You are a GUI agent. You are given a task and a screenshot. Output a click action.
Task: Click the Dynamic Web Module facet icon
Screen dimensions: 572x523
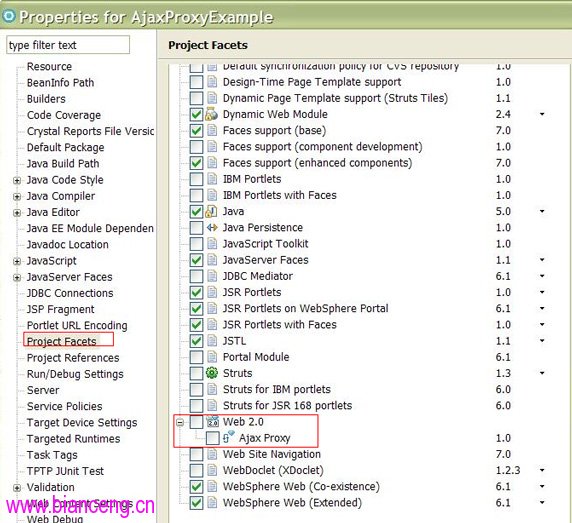212,114
